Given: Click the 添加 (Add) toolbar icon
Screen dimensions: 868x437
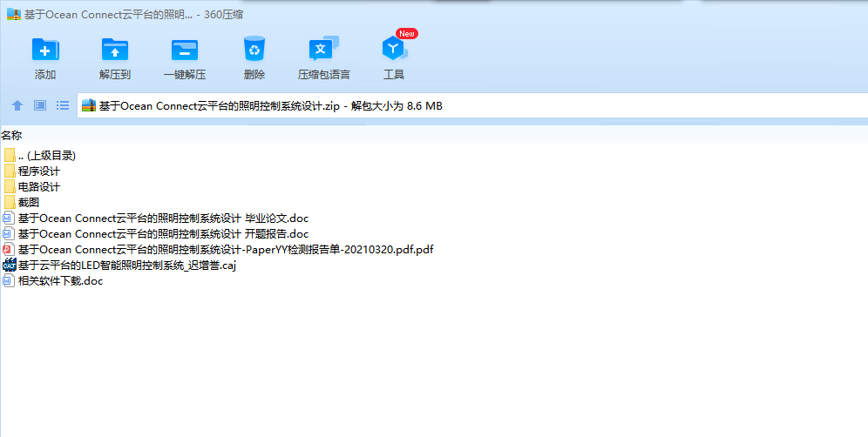Looking at the screenshot, I should [45, 50].
